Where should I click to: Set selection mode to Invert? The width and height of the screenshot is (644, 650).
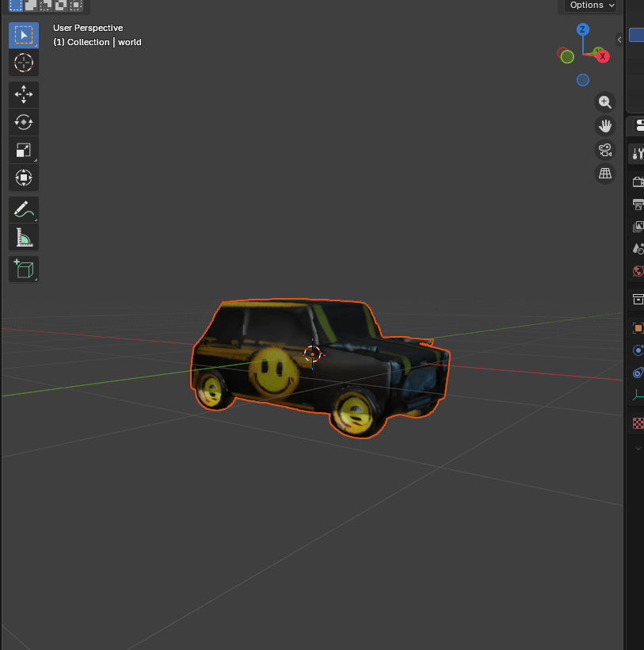pos(61,5)
